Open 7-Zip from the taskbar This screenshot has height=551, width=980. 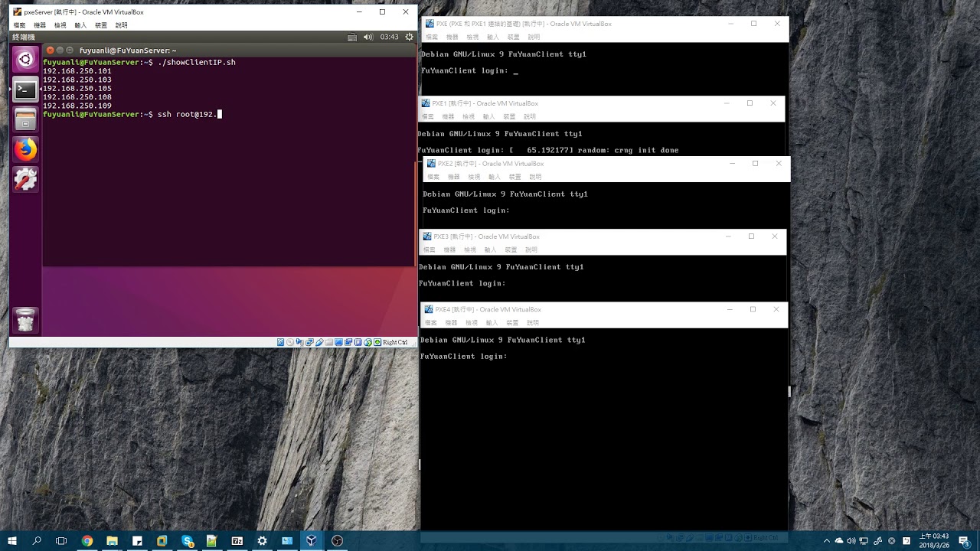pyautogui.click(x=237, y=540)
